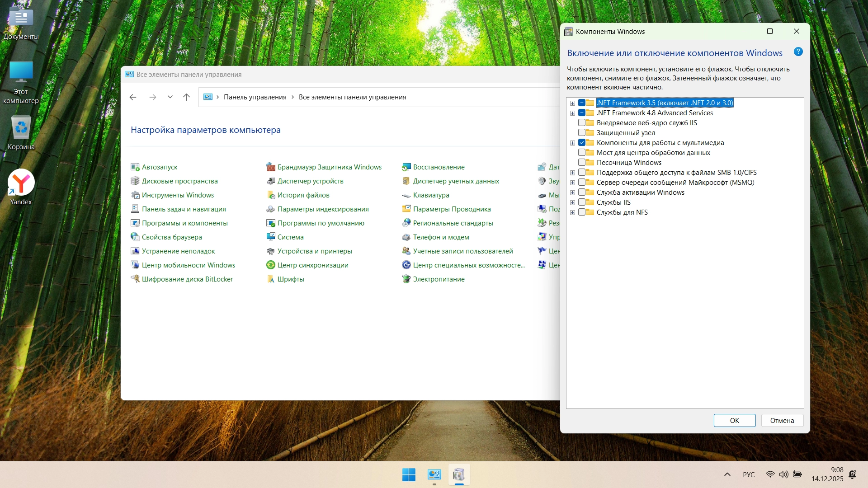The height and width of the screenshot is (488, 868).
Task: Click the Диспетчер устройств icon
Action: [271, 181]
